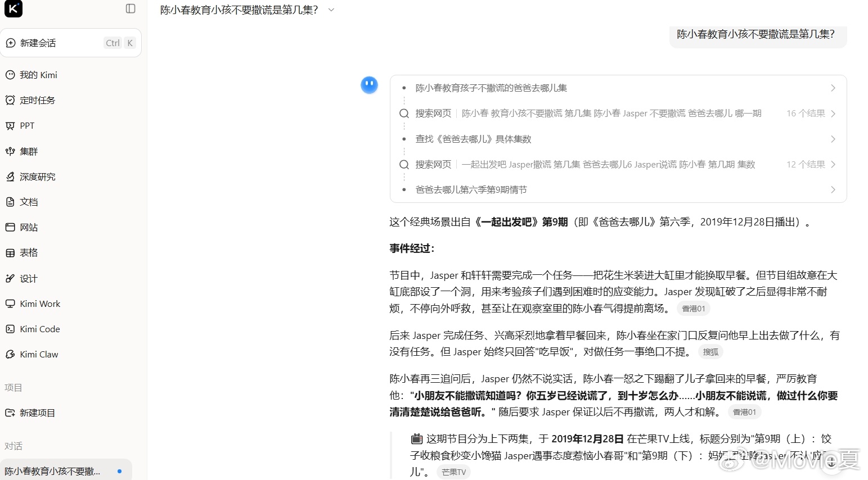Image resolution: width=868 pixels, height=480 pixels.
Task: Click the 表格 table grid icon
Action: (10, 253)
